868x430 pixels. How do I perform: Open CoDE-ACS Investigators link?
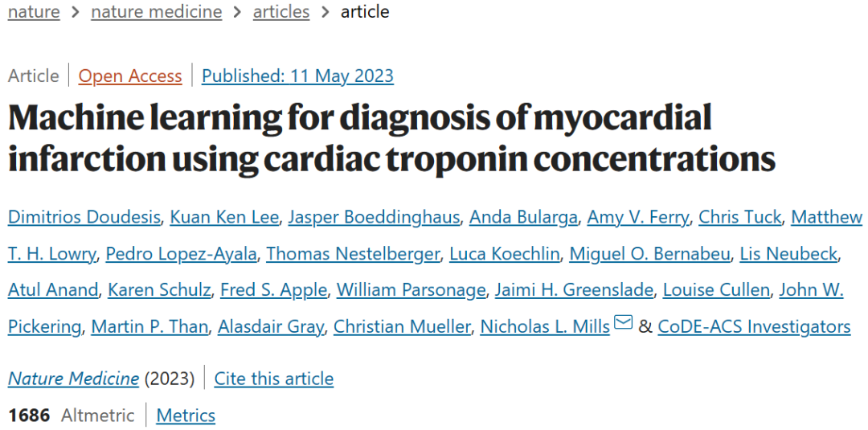754,327
